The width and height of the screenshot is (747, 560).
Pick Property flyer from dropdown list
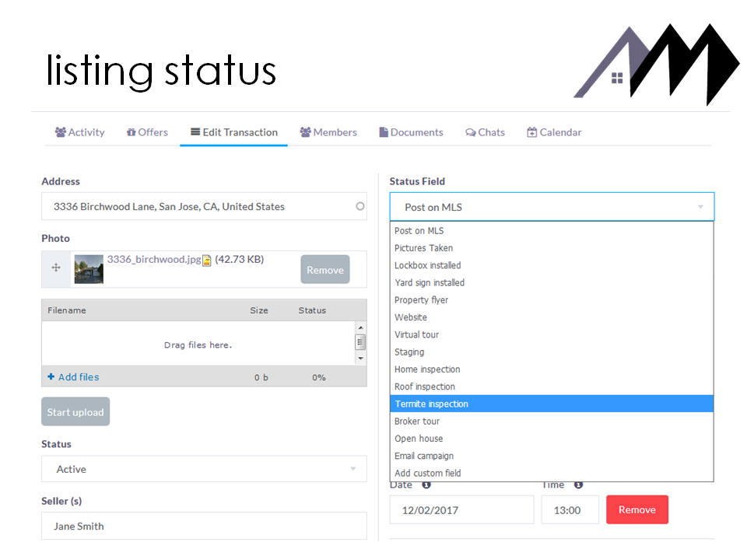(x=552, y=300)
